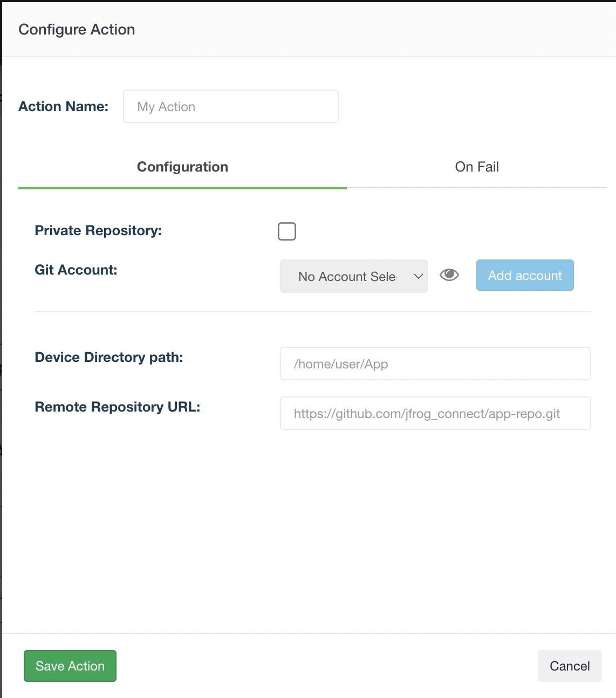This screenshot has width=616, height=698.
Task: Enable the Private Repository checkbox
Action: (287, 231)
